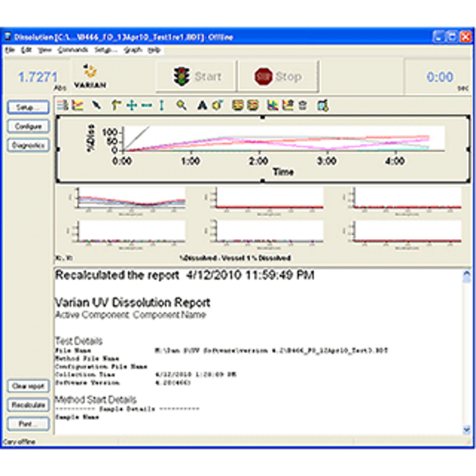Open the Edit menu
Viewport: 476px width, 476px height.
(x=26, y=50)
